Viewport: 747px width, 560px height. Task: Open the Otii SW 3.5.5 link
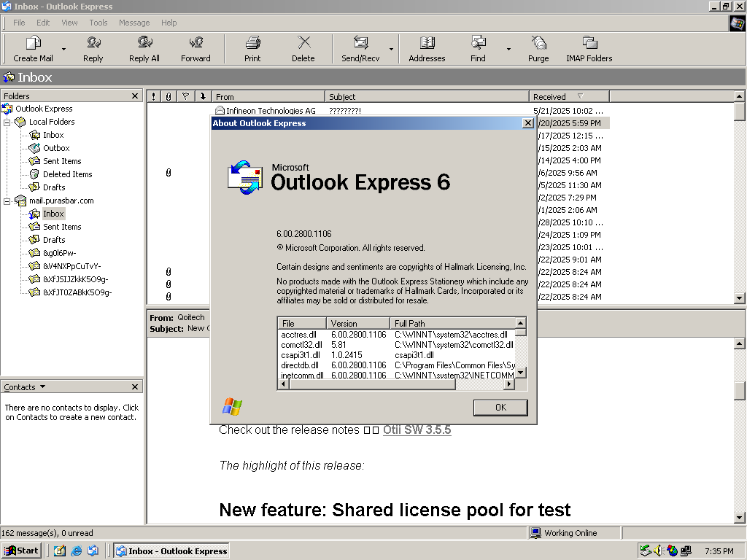pyautogui.click(x=417, y=429)
